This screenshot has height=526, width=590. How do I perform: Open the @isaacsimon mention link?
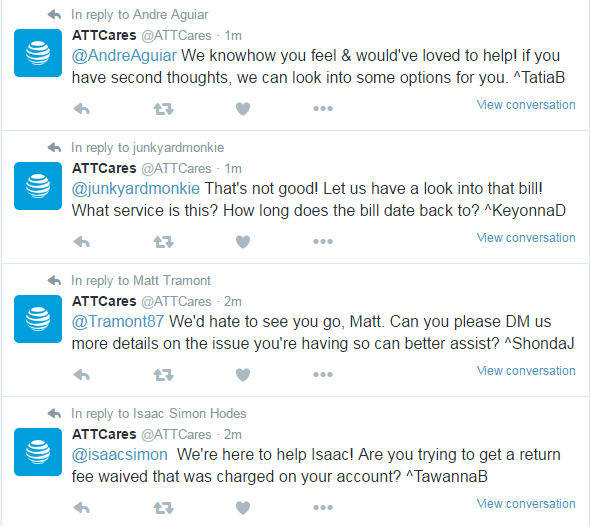coord(120,455)
